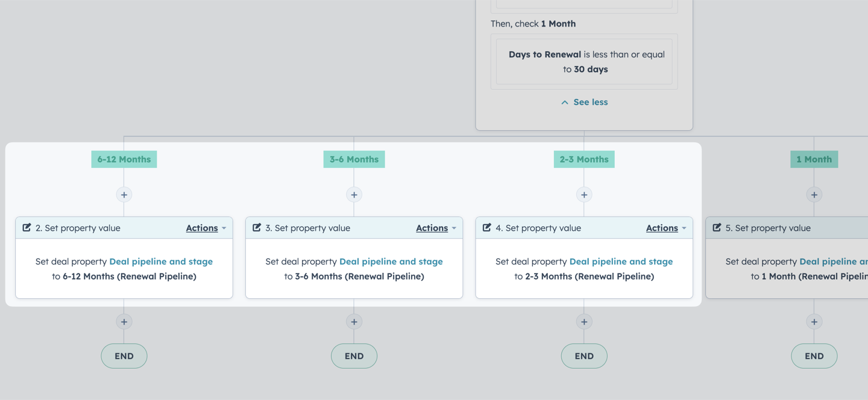Open Actions dropdown on step 4
This screenshot has height=400, width=868.
coord(667,228)
